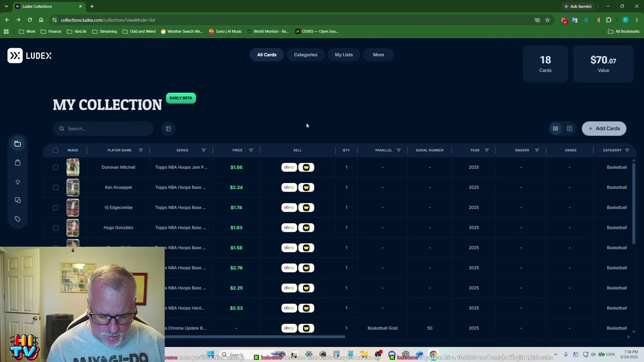Viewport: 644px width, 362px height.
Task: Open Chrome from the Windows taskbar
Action: point(433,355)
